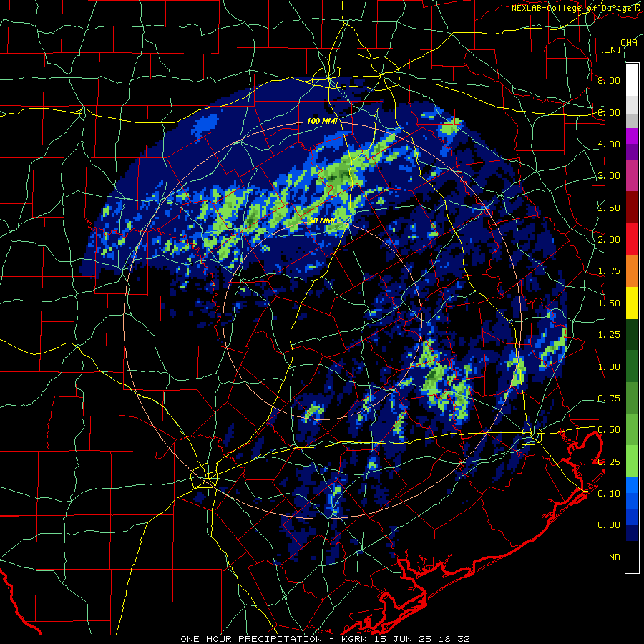Screen dimensions: 644x644
Task: Select the darkest green swatch beside 1.25
Action: [x=632, y=334]
